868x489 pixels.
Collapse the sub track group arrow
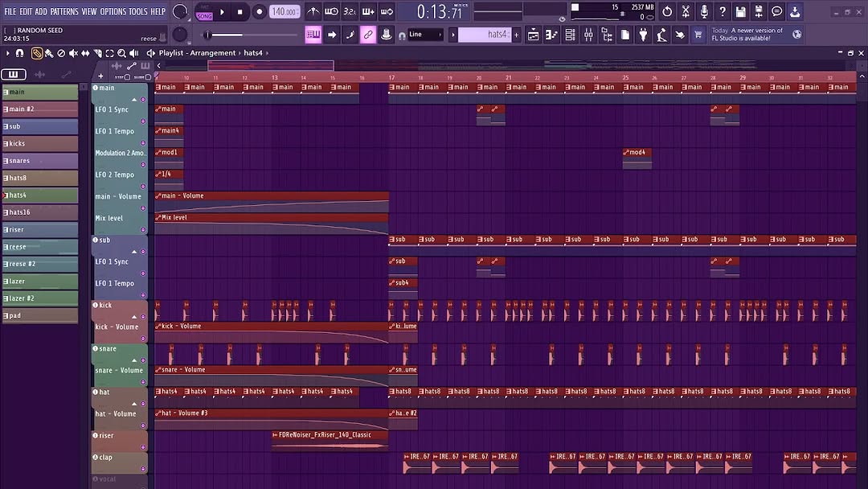(x=134, y=252)
